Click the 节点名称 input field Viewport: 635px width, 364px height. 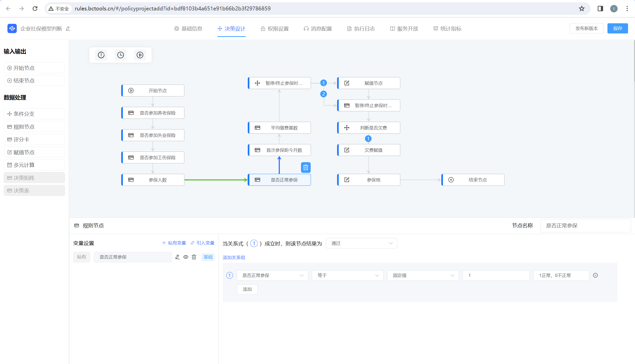click(x=585, y=225)
